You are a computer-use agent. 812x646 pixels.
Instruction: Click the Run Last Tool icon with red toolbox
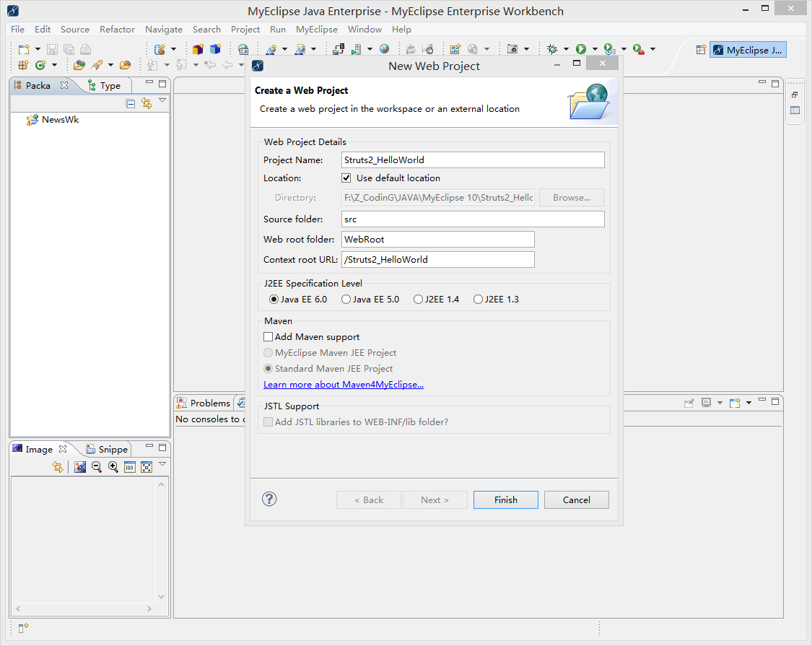pos(639,49)
